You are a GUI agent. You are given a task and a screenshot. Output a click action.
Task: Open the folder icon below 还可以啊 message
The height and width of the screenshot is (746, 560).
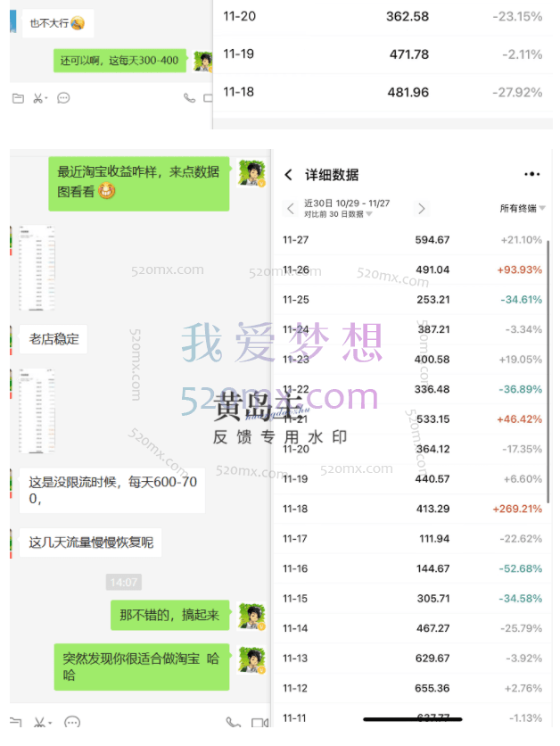coord(18,98)
